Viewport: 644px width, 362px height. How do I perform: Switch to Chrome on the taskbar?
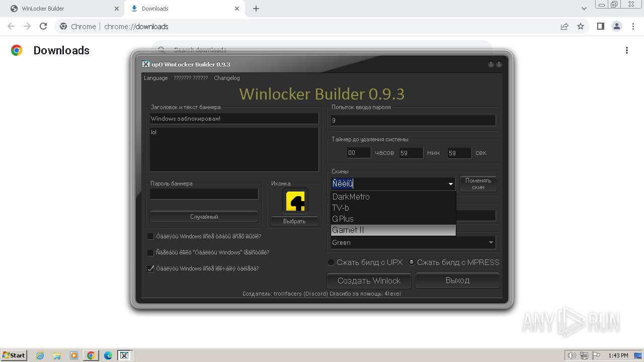pyautogui.click(x=91, y=355)
